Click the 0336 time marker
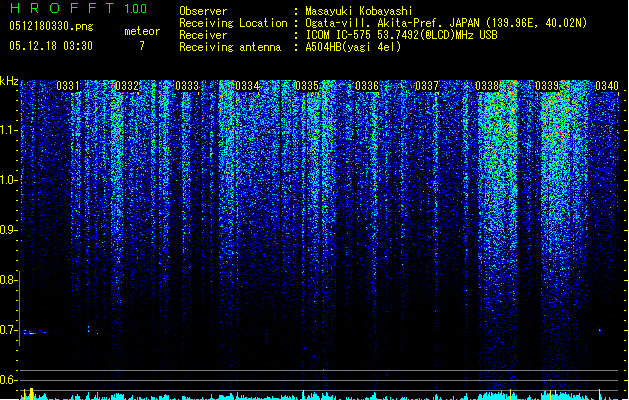The width and height of the screenshot is (629, 400). 367,86
